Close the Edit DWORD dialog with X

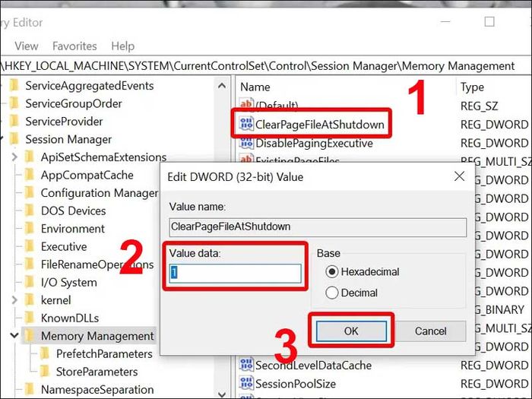[x=459, y=176]
